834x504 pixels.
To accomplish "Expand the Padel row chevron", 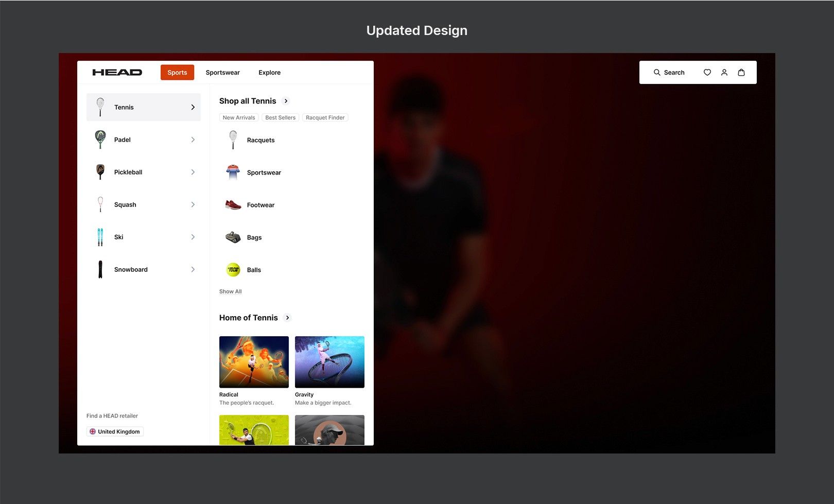I will [x=193, y=140].
